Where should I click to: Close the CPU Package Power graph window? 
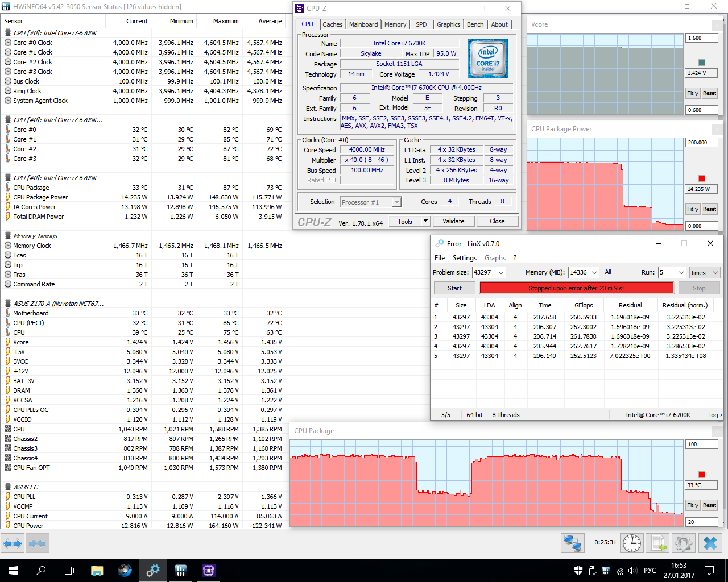pyautogui.click(x=718, y=130)
